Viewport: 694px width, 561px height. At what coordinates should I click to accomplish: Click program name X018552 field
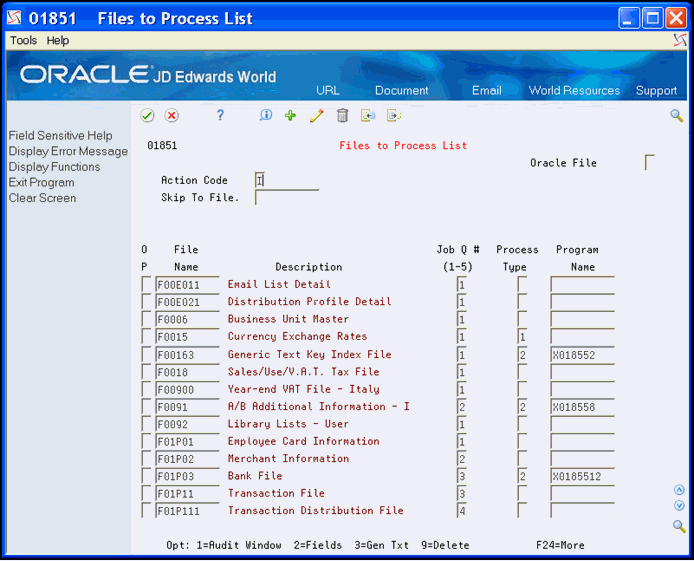pos(582,354)
